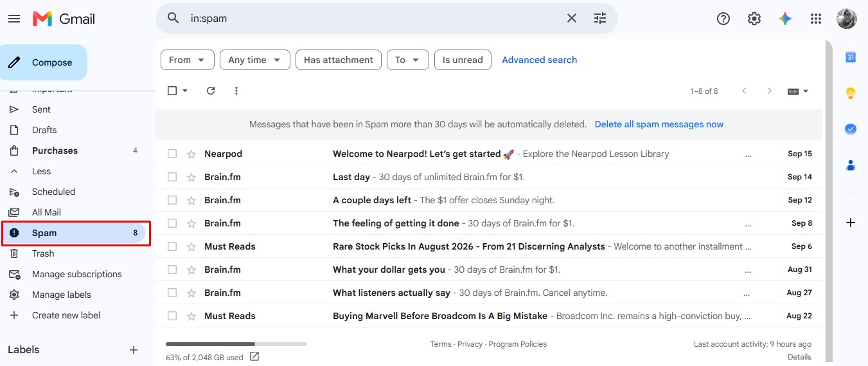Screen dimensions: 868x366
Task: Open the More options three-dot menu
Action: tap(236, 91)
